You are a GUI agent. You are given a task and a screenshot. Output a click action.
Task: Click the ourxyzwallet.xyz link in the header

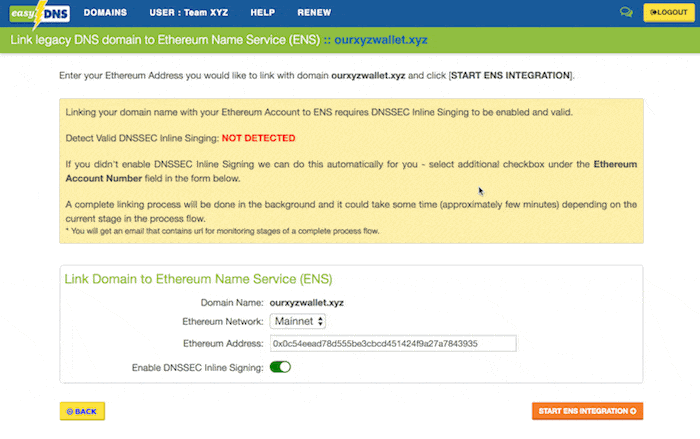tap(381, 40)
